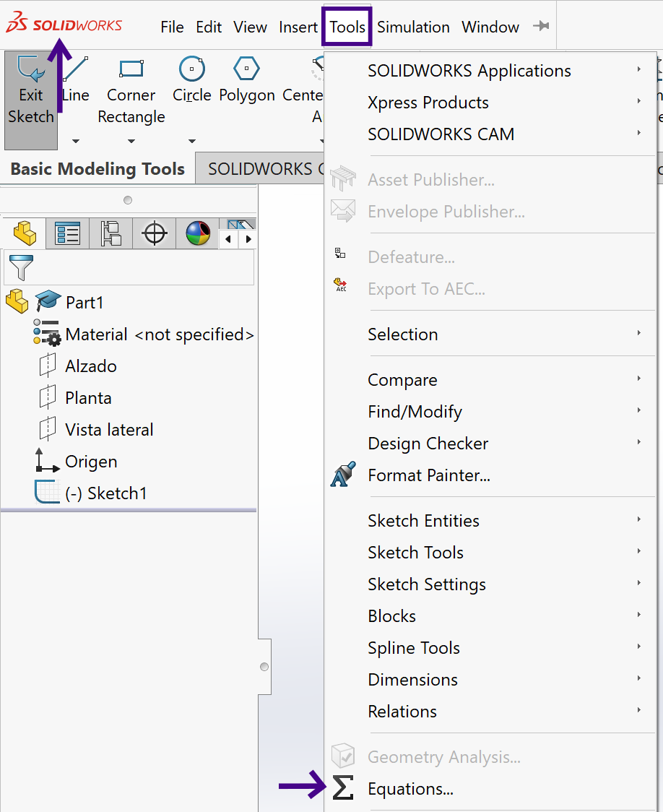Select Material <not specified> tree item
Viewport: 663px width, 812px height.
pos(160,334)
